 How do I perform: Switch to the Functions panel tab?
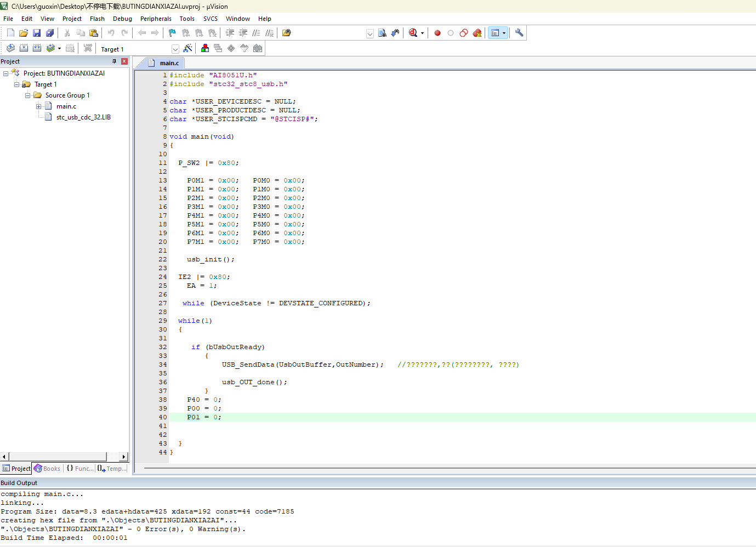(x=79, y=469)
